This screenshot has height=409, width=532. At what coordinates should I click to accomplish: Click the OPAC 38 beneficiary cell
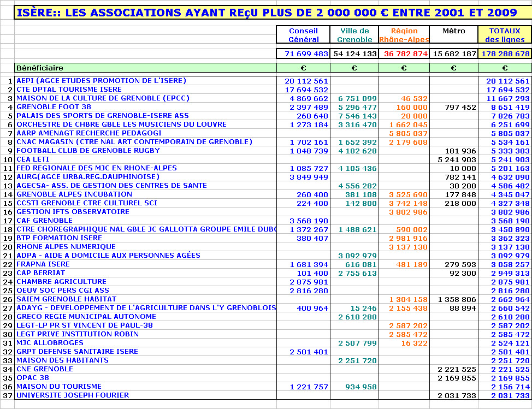click(x=33, y=378)
